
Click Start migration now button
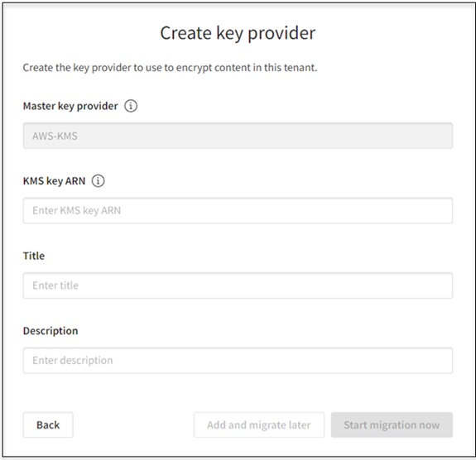click(x=392, y=424)
